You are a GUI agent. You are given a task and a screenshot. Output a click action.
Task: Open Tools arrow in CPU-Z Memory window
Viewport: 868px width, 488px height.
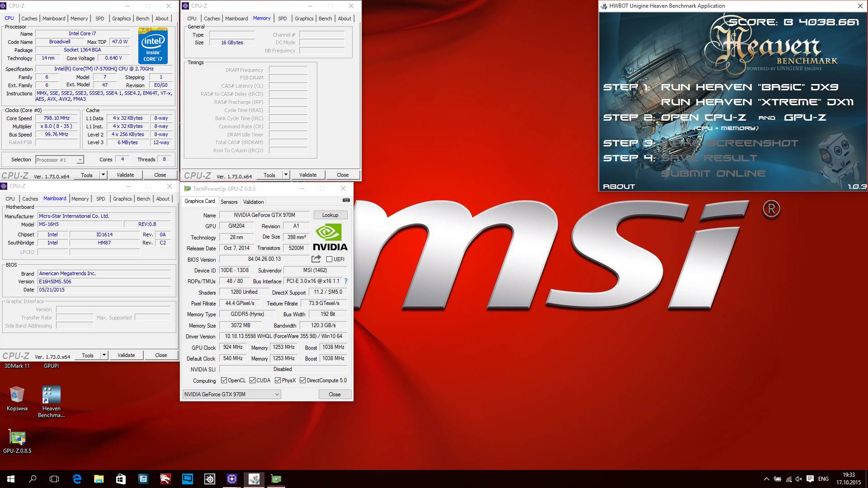[x=286, y=175]
